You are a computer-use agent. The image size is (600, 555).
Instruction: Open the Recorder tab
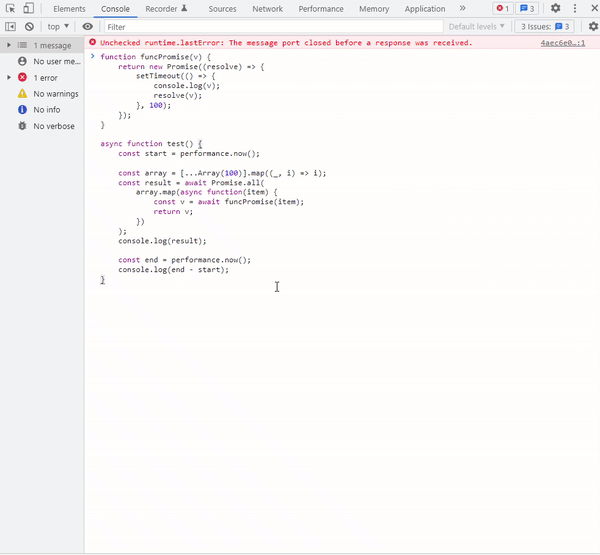pos(166,9)
